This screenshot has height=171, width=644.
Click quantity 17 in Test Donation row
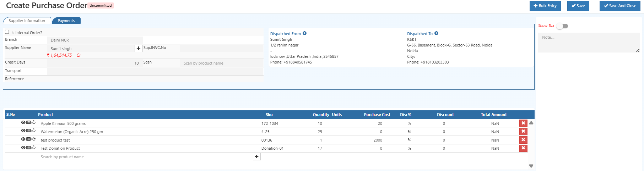[x=320, y=148]
